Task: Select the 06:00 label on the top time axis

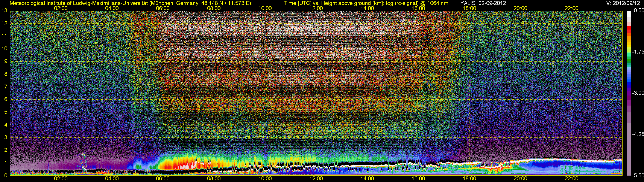Action: tap(163, 8)
